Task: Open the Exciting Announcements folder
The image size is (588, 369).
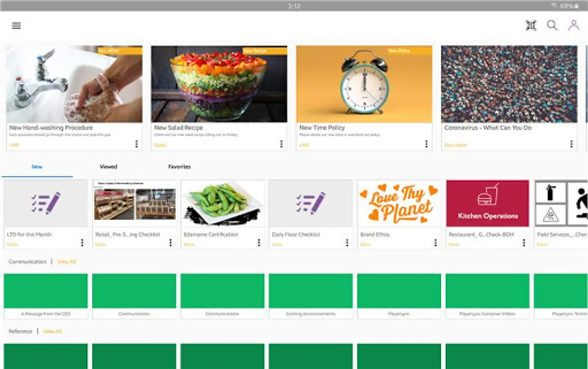Action: point(311,296)
